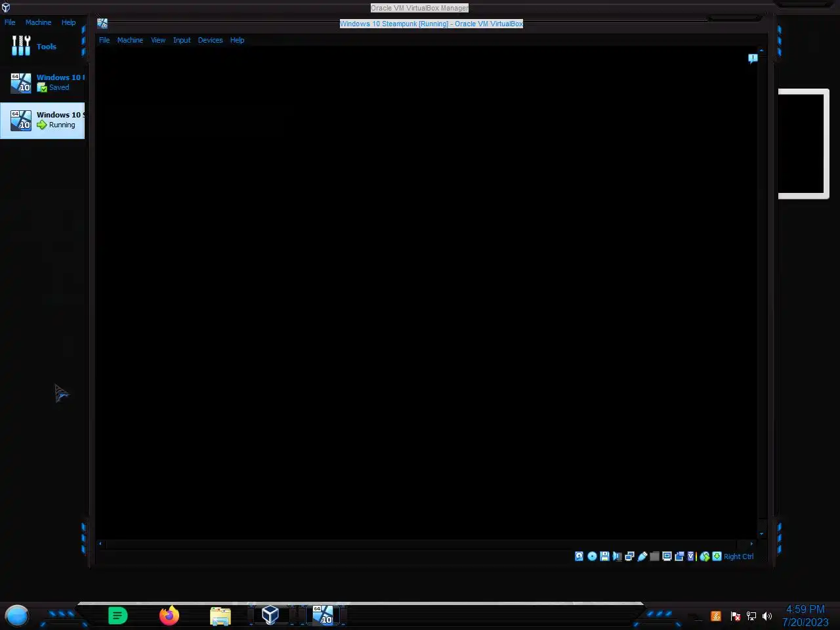The width and height of the screenshot is (840, 630).
Task: Select the running Windows 10 VM entry
Action: [x=42, y=120]
